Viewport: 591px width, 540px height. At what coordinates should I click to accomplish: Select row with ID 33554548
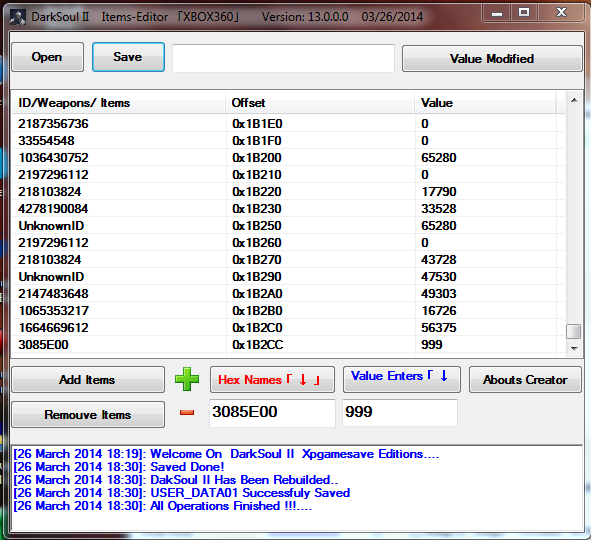288,141
